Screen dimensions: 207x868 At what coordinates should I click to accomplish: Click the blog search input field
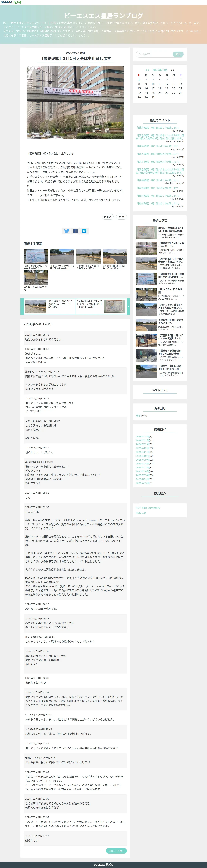coord(155,54)
